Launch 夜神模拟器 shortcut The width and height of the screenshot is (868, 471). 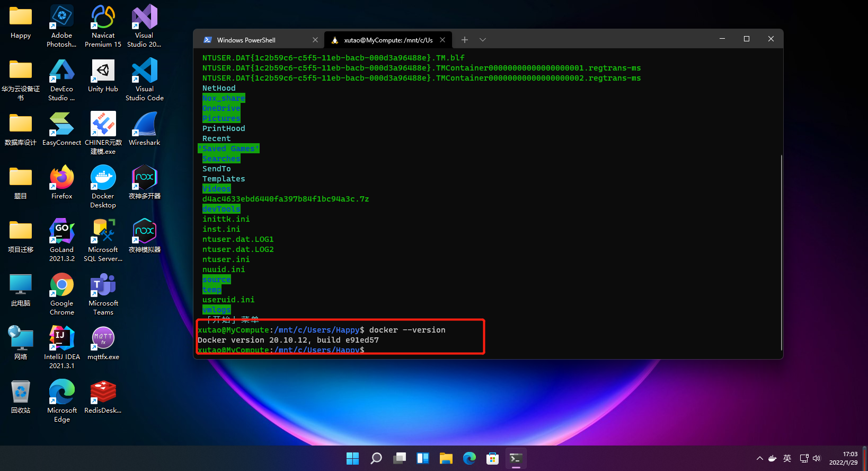tap(144, 236)
